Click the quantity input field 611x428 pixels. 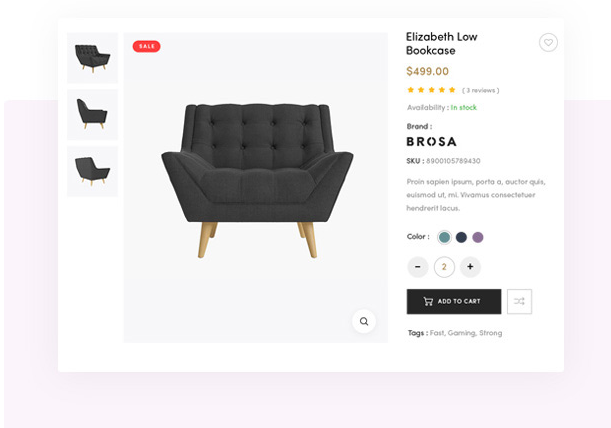(x=444, y=267)
